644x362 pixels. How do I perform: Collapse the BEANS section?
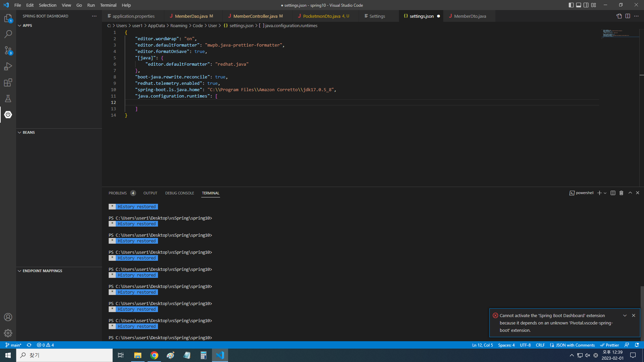point(59,132)
